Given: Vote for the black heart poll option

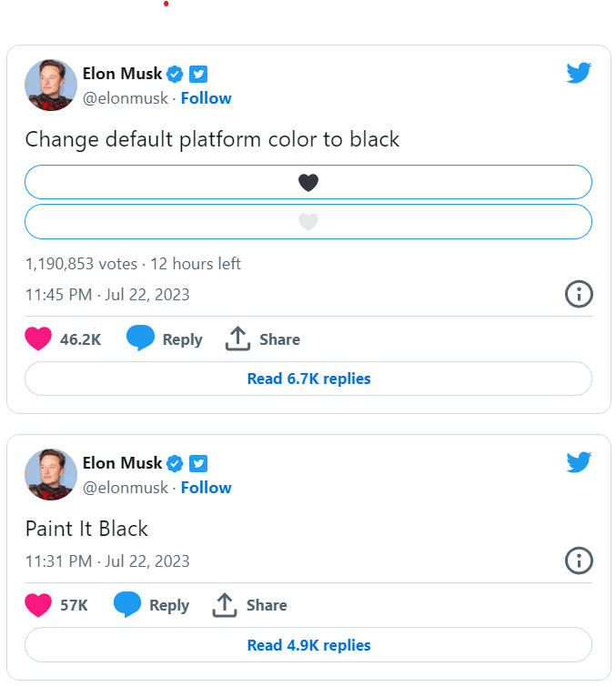Looking at the screenshot, I should [308, 182].
